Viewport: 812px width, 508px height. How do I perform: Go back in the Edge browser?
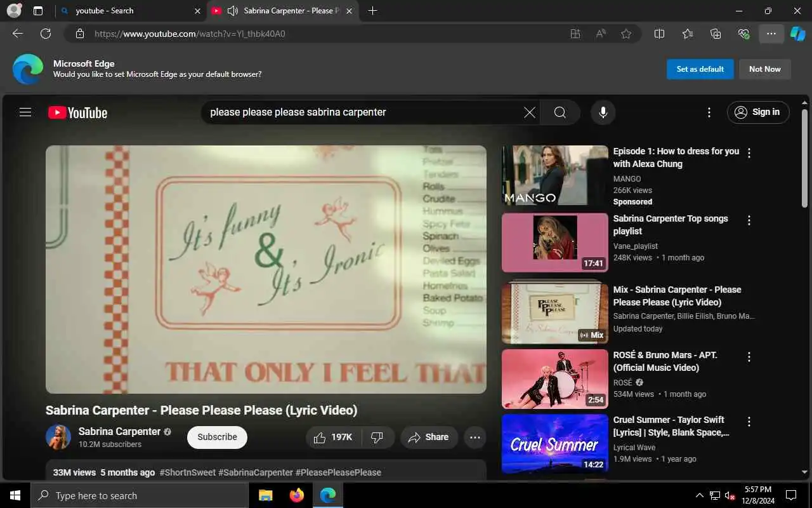pyautogui.click(x=18, y=34)
